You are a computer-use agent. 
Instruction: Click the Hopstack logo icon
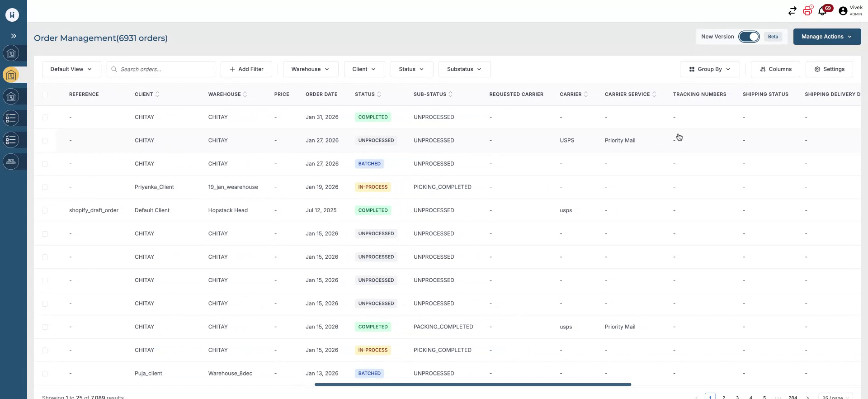(x=12, y=15)
